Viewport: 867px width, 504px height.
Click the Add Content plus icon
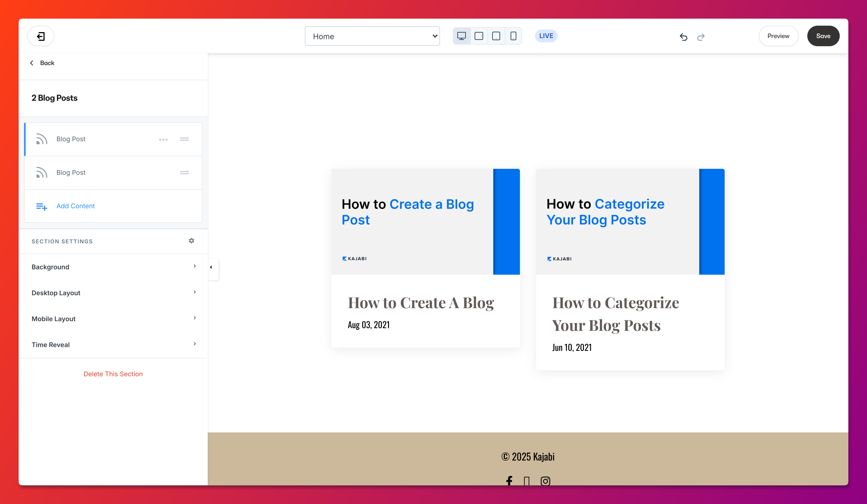pyautogui.click(x=42, y=206)
